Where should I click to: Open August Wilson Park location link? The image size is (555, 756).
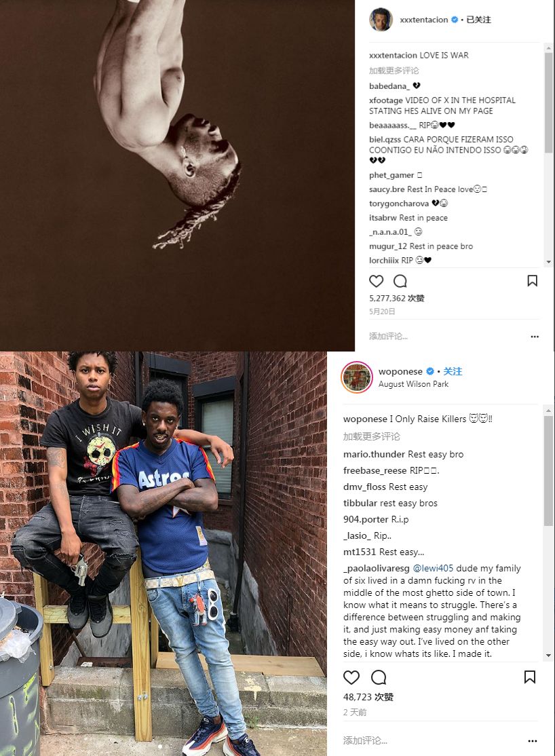[x=413, y=384]
